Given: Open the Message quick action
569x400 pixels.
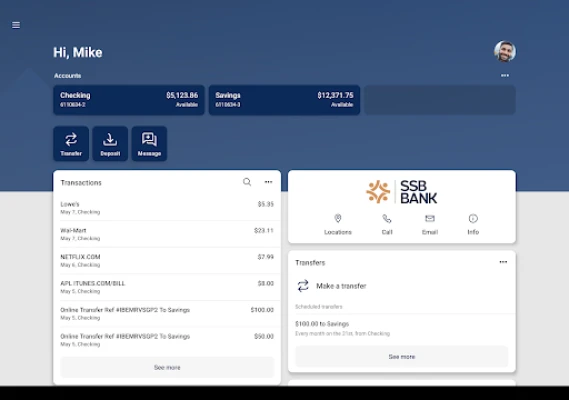Looking at the screenshot, I should (149, 143).
